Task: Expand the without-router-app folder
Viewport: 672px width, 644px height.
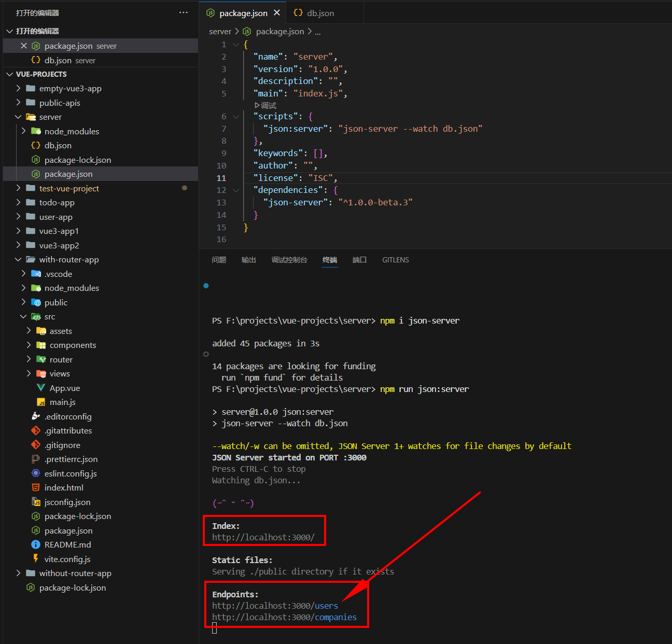Action: [x=19, y=573]
